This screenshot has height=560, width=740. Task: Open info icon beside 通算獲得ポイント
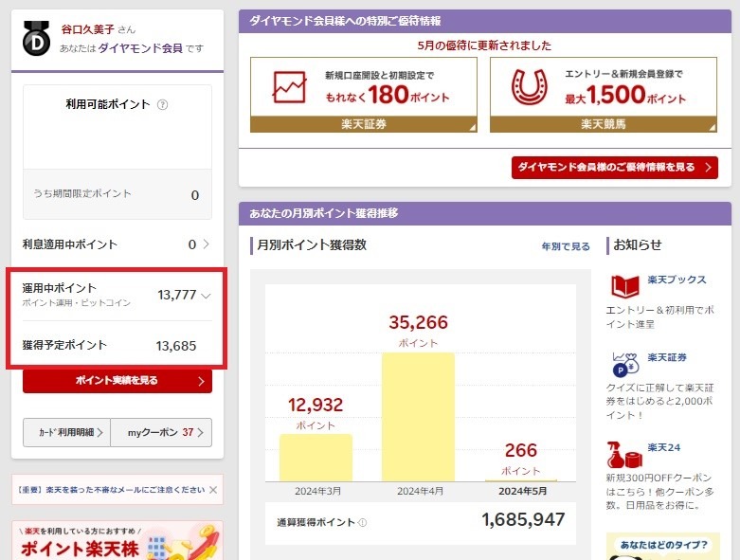[x=363, y=523]
